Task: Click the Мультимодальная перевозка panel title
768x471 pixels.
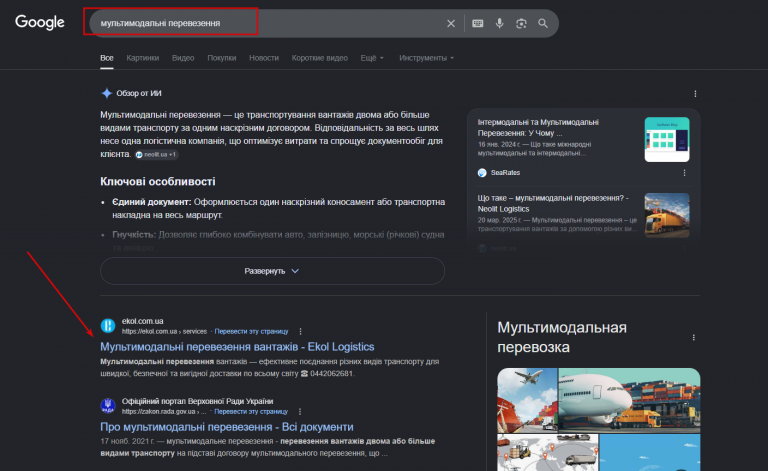Action: tap(562, 337)
